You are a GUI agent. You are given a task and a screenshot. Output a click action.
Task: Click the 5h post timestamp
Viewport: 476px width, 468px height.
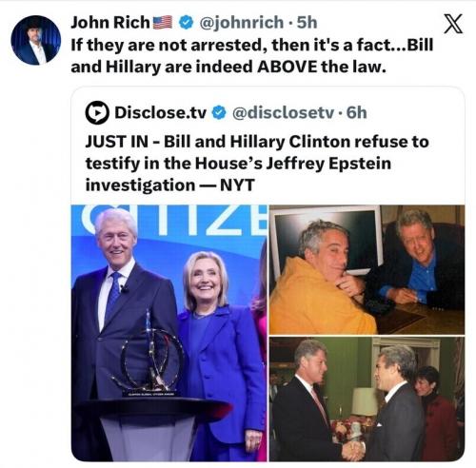pos(307,23)
